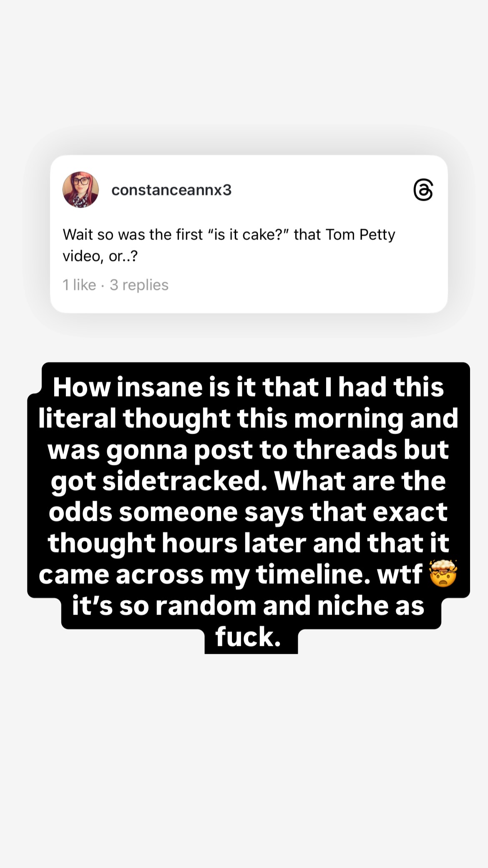Tap the line "odds someone says that exact"

tap(248, 512)
